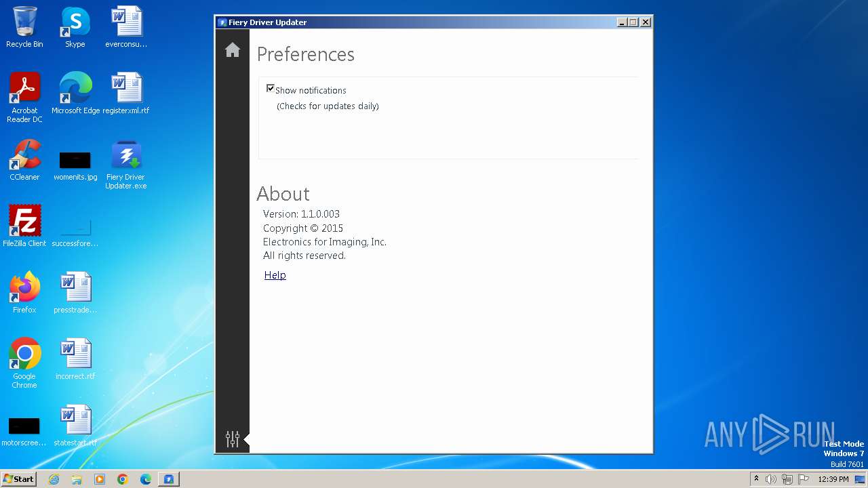Open Internet Explorer from the taskbar
The image size is (868, 488).
tap(54, 479)
